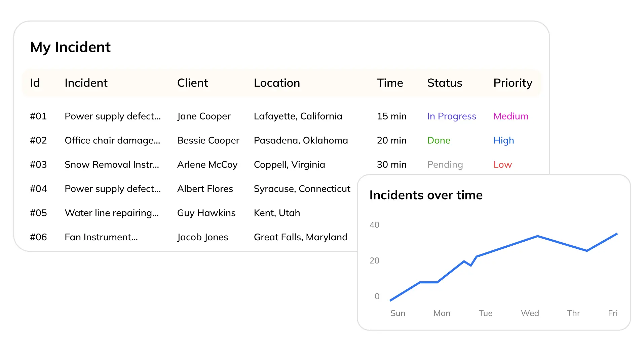Click the High priority label

click(504, 141)
